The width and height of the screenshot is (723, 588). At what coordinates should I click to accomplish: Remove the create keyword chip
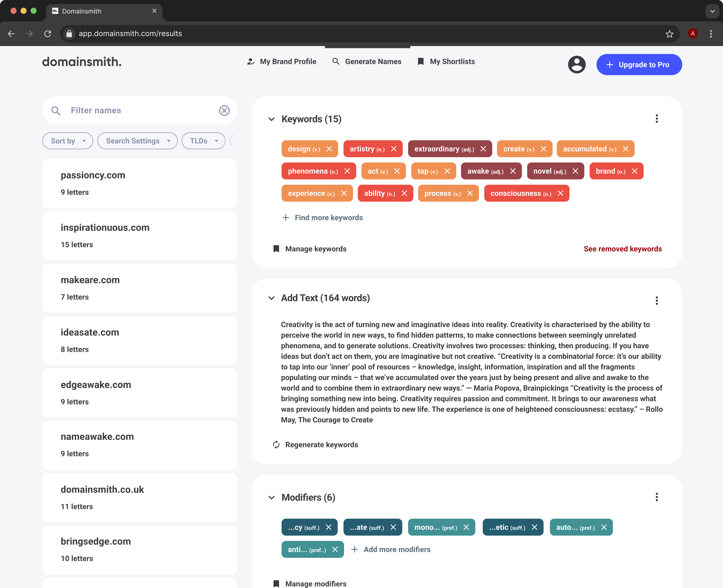coord(544,149)
